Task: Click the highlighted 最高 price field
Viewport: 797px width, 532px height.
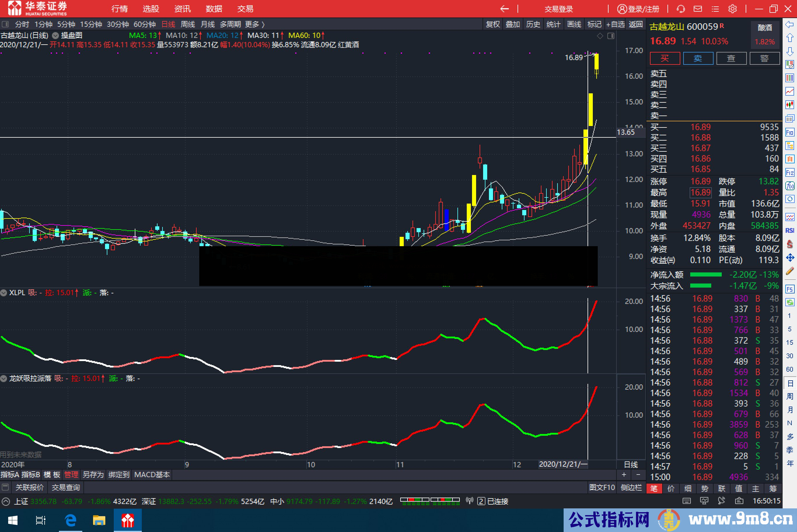Action: point(700,192)
